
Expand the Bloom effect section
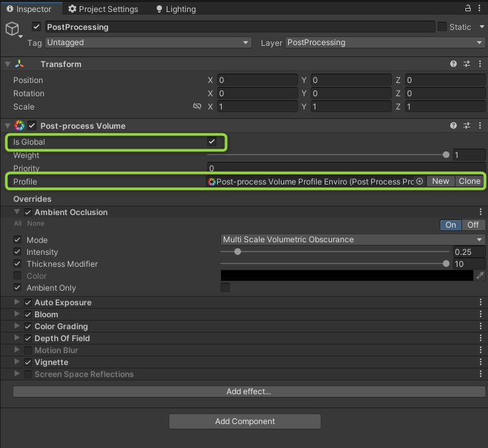(17, 315)
